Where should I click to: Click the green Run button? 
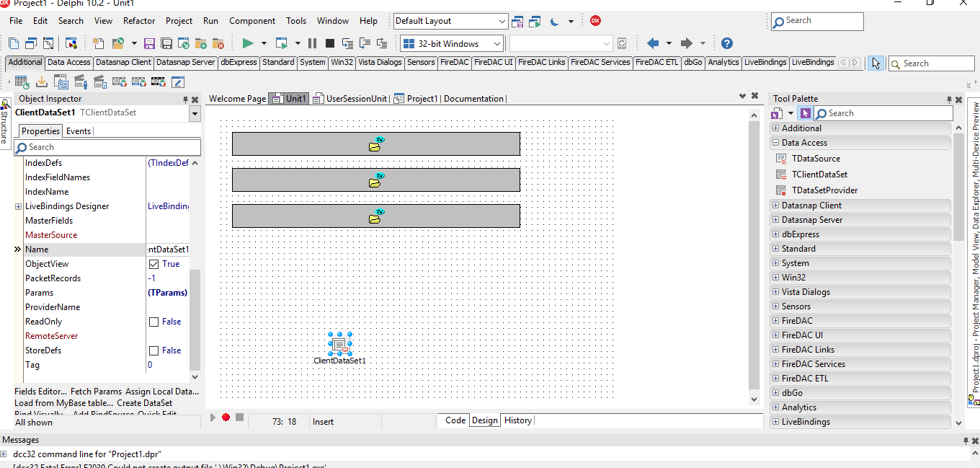(x=248, y=43)
